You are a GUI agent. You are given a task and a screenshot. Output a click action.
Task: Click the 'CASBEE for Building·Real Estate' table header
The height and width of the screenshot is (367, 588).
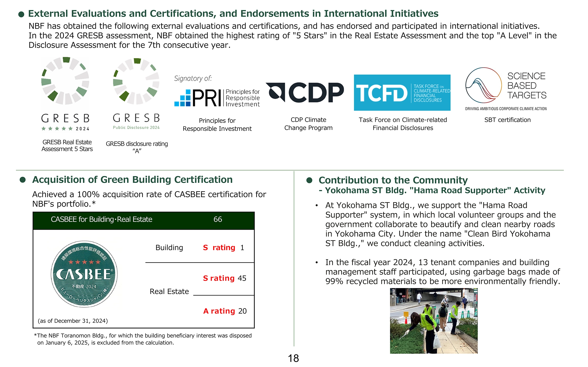click(101, 219)
